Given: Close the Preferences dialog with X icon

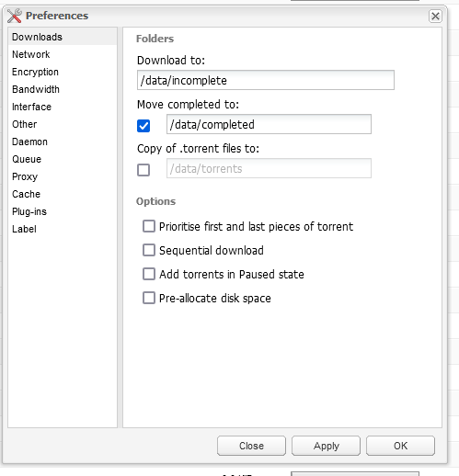Looking at the screenshot, I should 435,16.
